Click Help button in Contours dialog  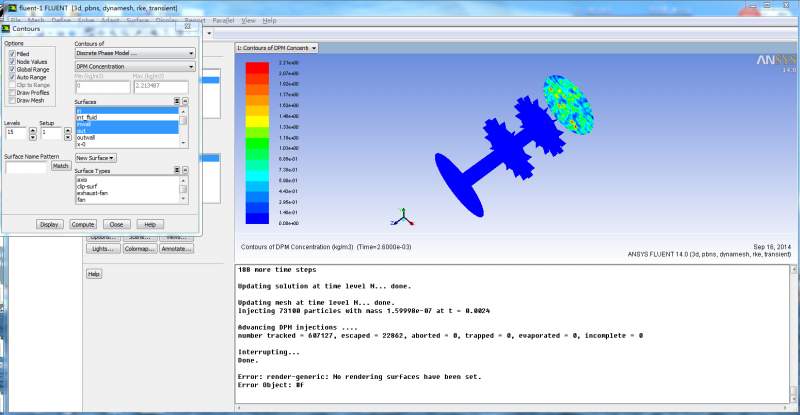150,224
